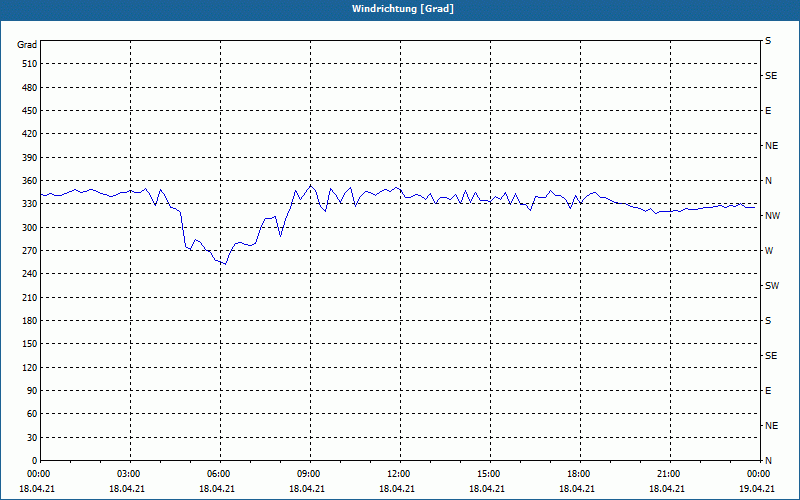Click the chart title "Windrichtung [Grad]"
800x500 pixels.
tap(403, 9)
